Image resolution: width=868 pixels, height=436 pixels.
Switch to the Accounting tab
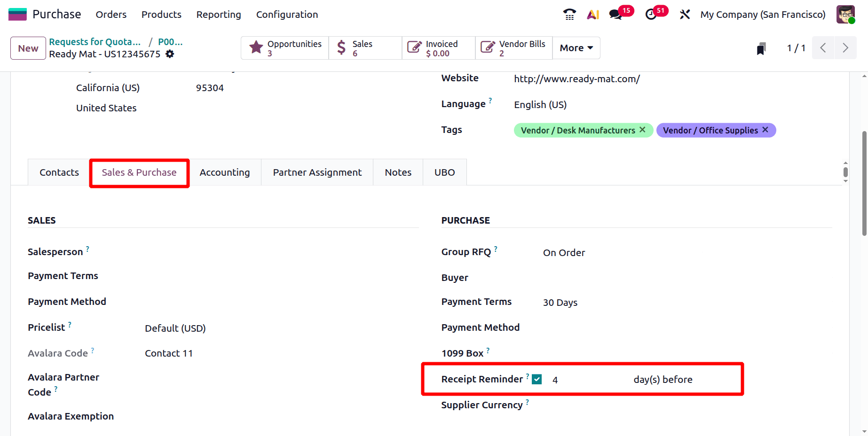pos(225,172)
